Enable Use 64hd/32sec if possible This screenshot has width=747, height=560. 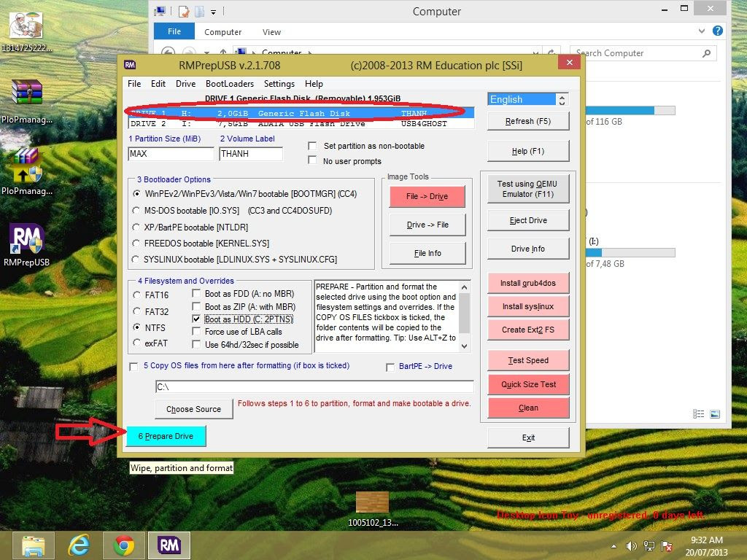pyautogui.click(x=196, y=344)
